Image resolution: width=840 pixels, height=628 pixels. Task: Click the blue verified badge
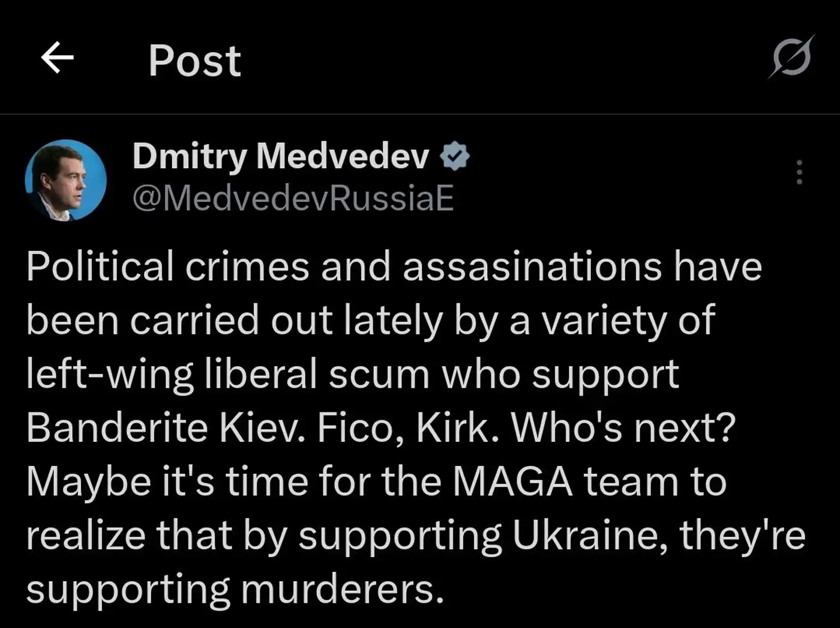pyautogui.click(x=455, y=157)
